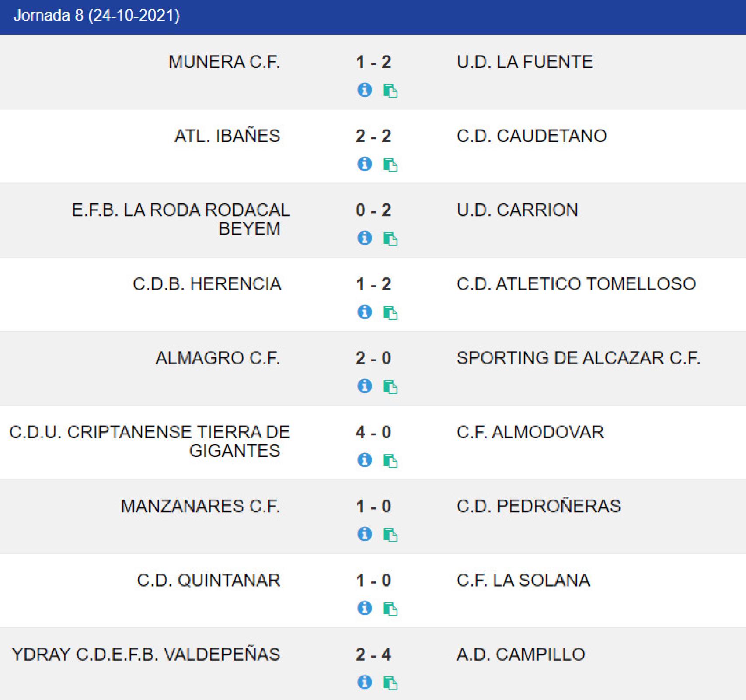The height and width of the screenshot is (700, 746).
Task: Click info icon for Valdepeñas vs Campillo
Action: click(x=365, y=682)
